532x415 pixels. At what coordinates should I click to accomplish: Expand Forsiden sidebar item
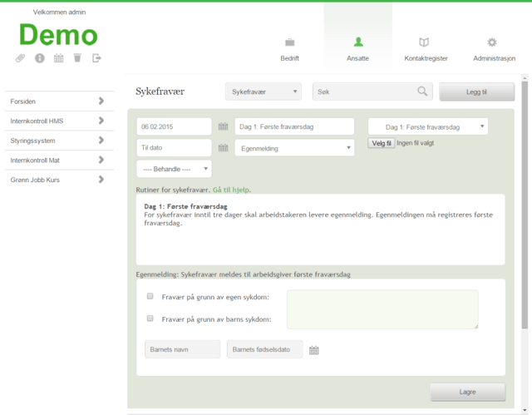[x=59, y=101]
